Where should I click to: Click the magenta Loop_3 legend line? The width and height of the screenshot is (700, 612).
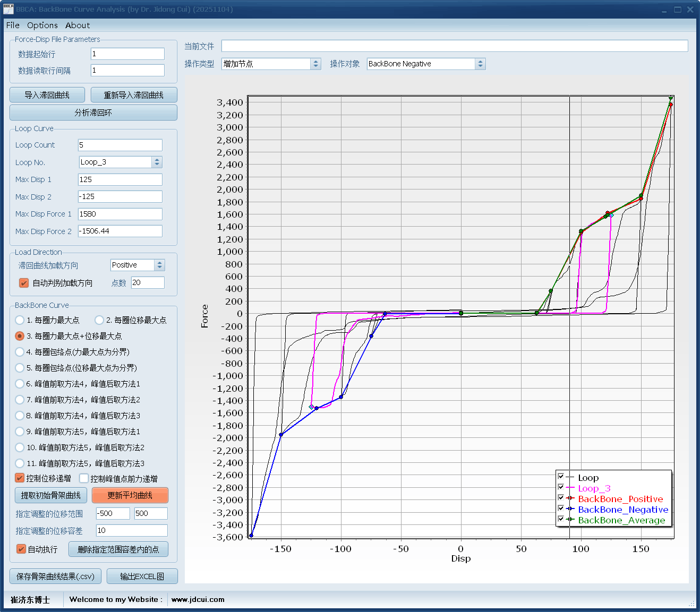[x=570, y=488]
